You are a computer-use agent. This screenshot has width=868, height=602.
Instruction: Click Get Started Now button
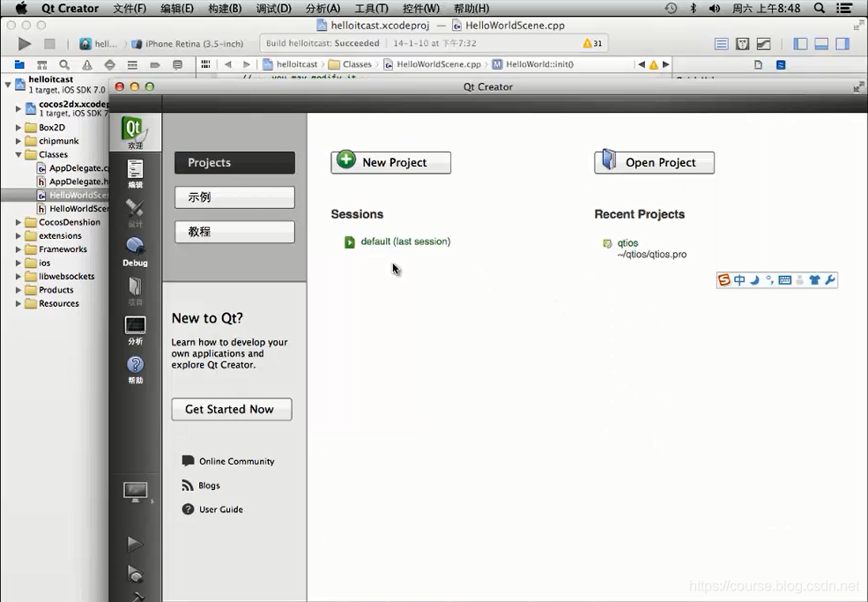pyautogui.click(x=232, y=409)
